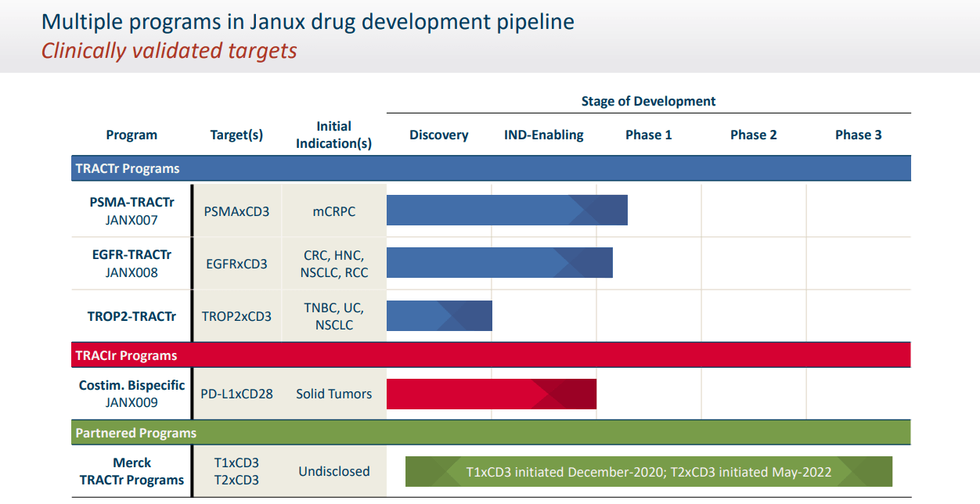Click the PSMA-TRACTr JANX007 program label
The image size is (980, 504).
[x=131, y=209]
